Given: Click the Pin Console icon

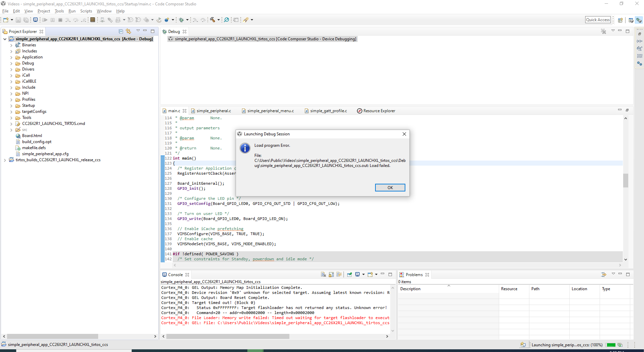Looking at the screenshot, I should coord(350,274).
